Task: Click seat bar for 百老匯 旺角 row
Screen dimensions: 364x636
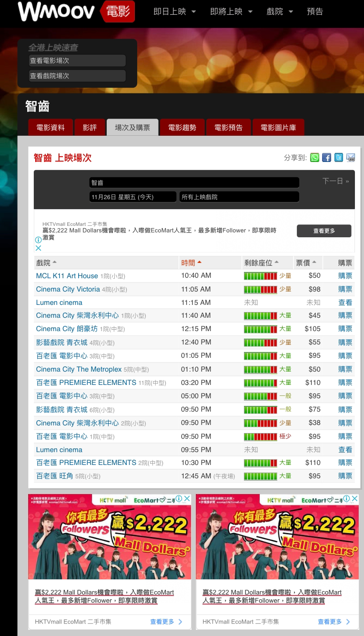Action: tap(261, 476)
